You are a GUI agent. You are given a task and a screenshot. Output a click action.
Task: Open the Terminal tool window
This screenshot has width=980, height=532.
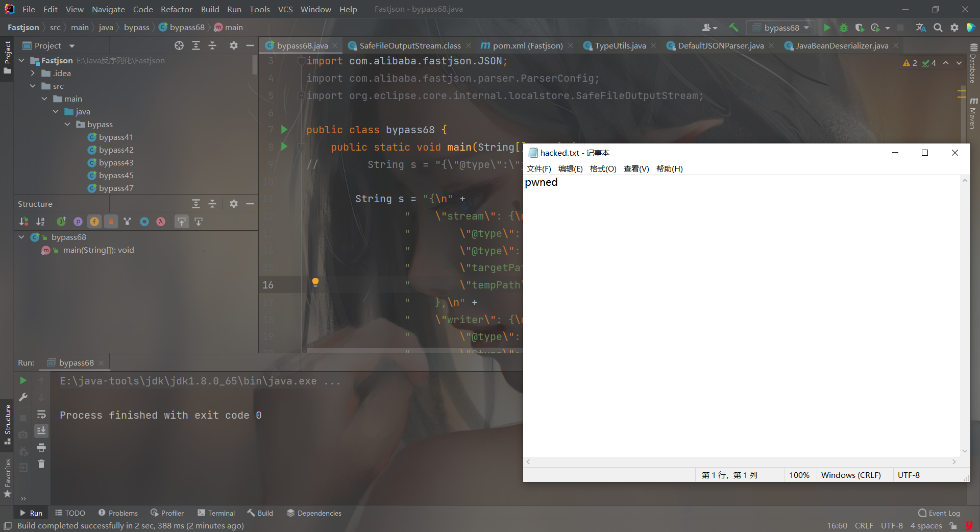point(216,513)
